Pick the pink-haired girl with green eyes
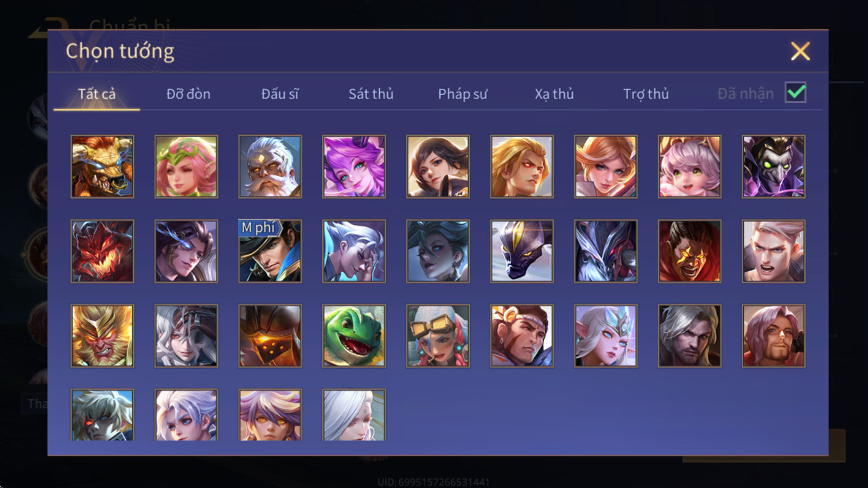The height and width of the screenshot is (488, 868). 690,166
